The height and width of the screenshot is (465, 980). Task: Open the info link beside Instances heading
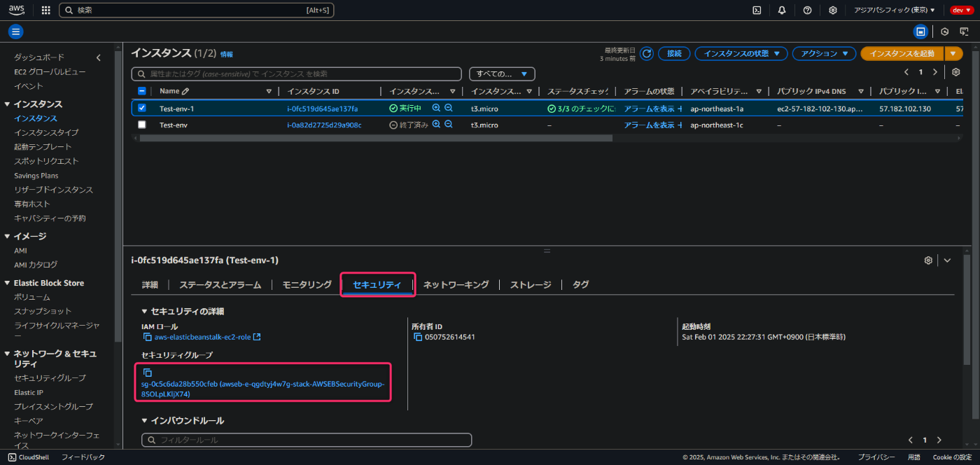coord(227,54)
